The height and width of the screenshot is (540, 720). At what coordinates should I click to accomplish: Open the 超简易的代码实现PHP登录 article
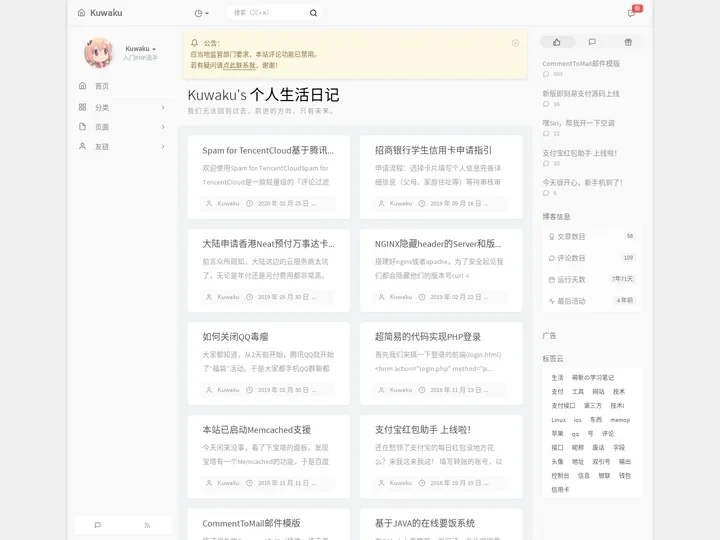tap(428, 337)
